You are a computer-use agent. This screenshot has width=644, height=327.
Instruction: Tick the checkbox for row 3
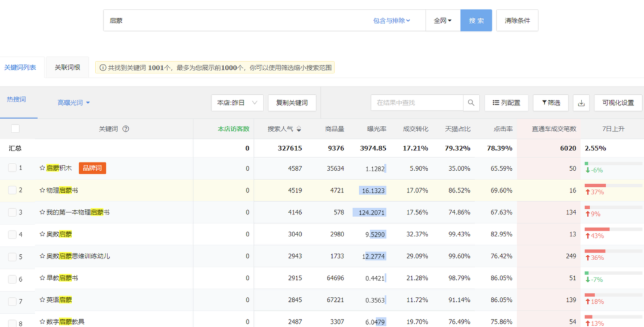coord(12,212)
